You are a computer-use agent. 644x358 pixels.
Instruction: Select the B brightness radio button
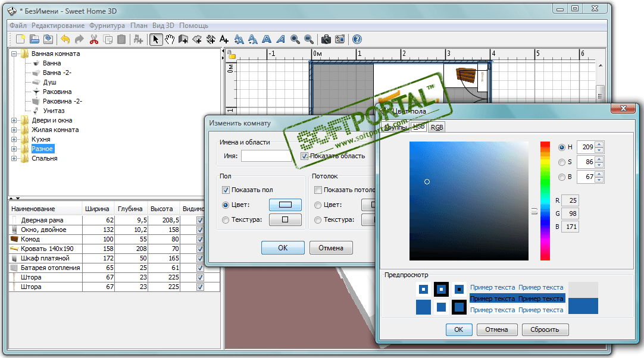[561, 177]
